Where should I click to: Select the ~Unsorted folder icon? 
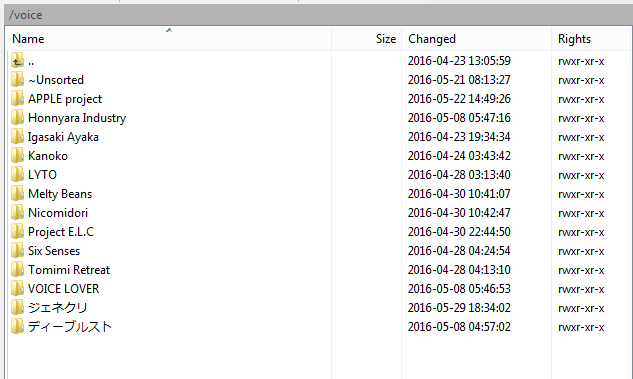(17, 80)
